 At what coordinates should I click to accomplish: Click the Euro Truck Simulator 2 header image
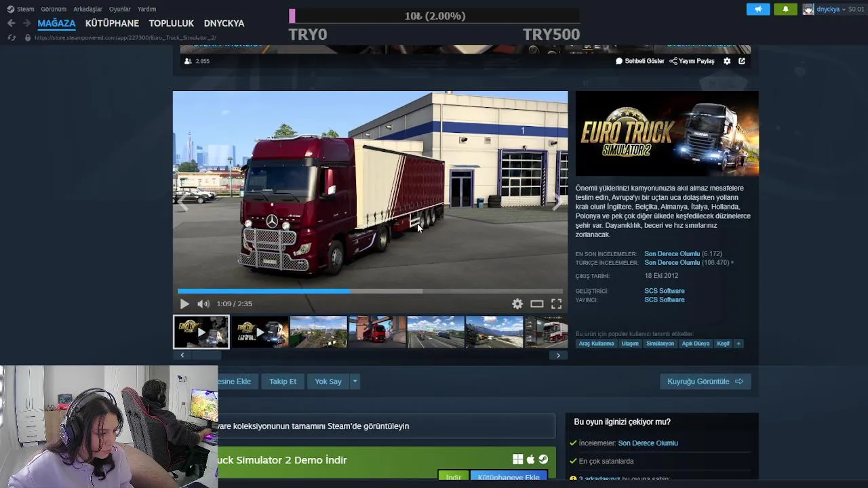[667, 134]
